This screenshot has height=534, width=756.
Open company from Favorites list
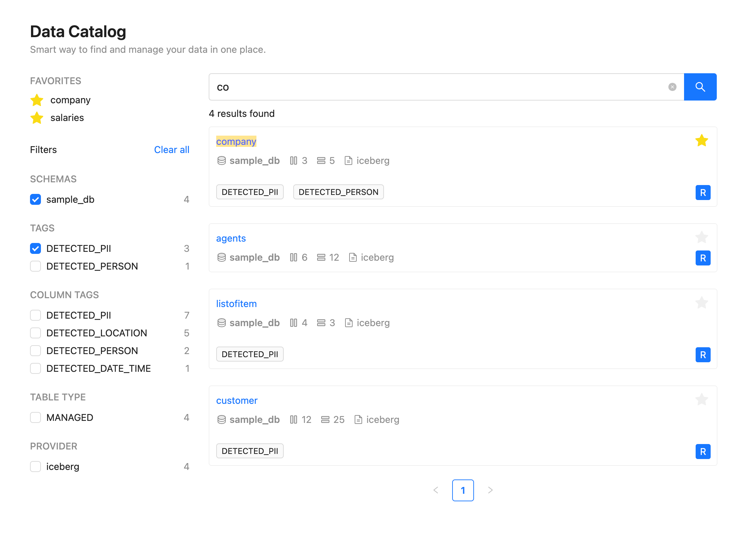click(70, 100)
